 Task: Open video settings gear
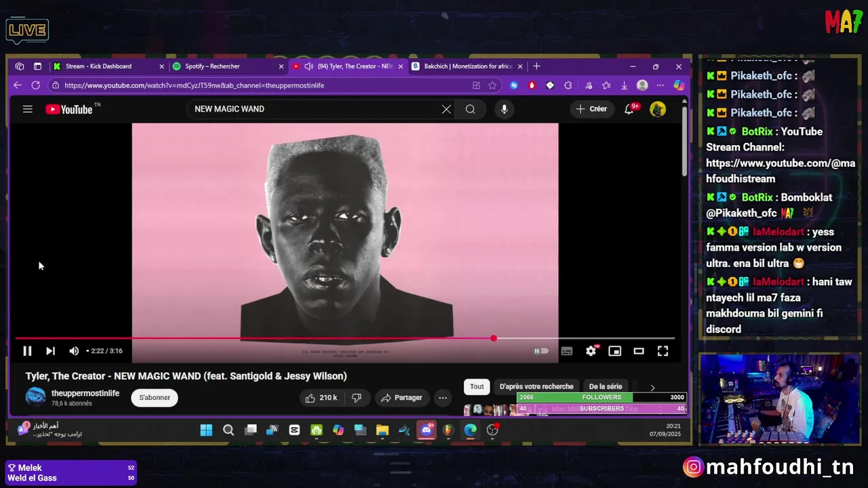591,351
